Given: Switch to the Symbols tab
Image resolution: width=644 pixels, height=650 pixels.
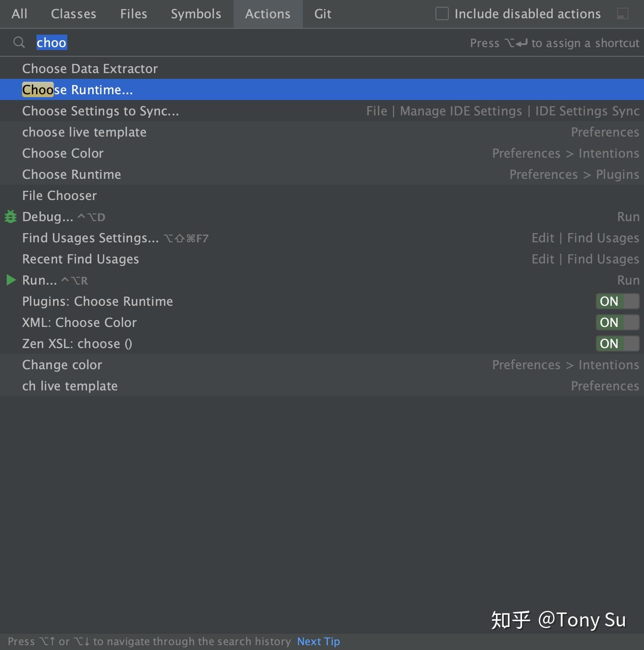Looking at the screenshot, I should click(196, 13).
